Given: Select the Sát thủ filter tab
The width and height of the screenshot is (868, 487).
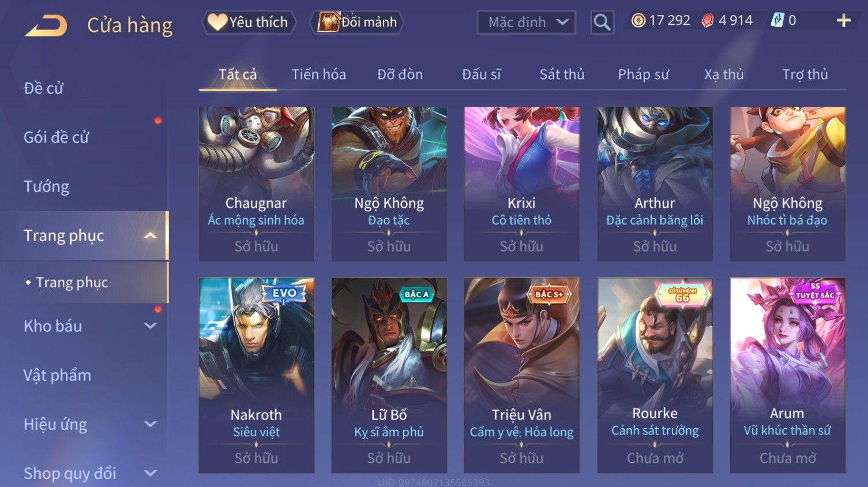Looking at the screenshot, I should click(562, 74).
